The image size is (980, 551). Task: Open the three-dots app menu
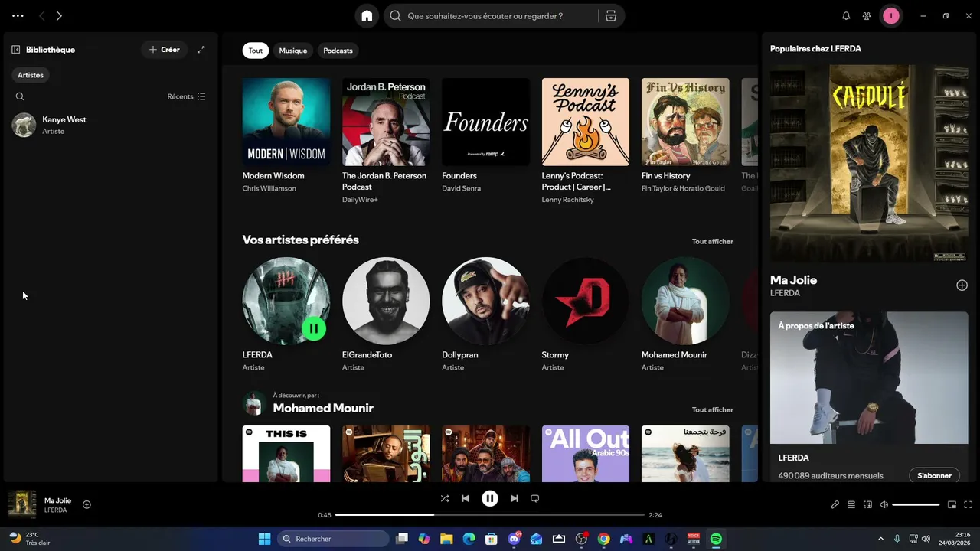click(x=18, y=15)
